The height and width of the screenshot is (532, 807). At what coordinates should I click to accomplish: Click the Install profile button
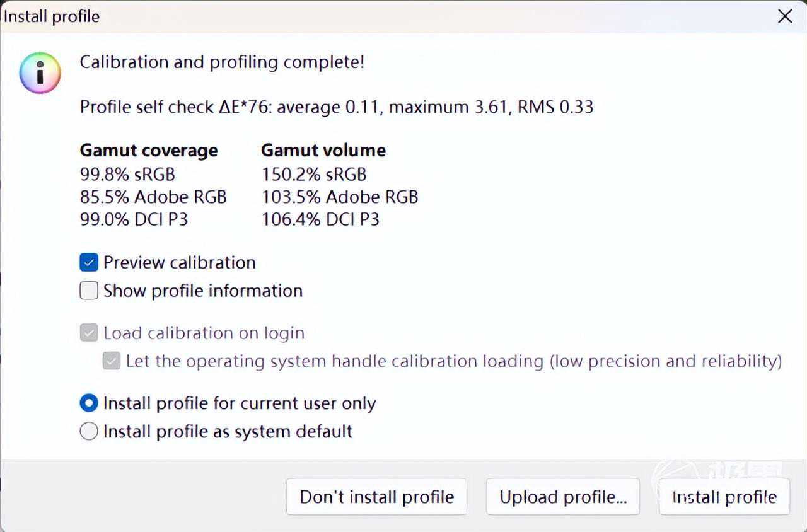click(x=724, y=497)
